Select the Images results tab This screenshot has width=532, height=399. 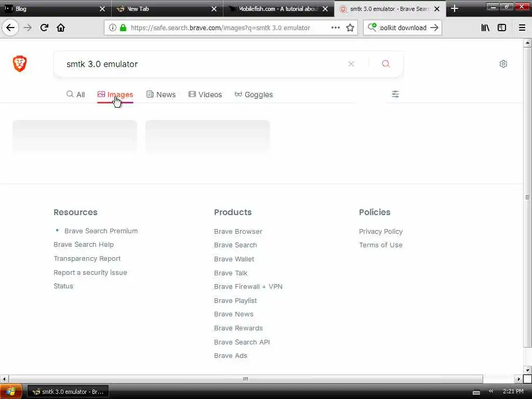[115, 95]
